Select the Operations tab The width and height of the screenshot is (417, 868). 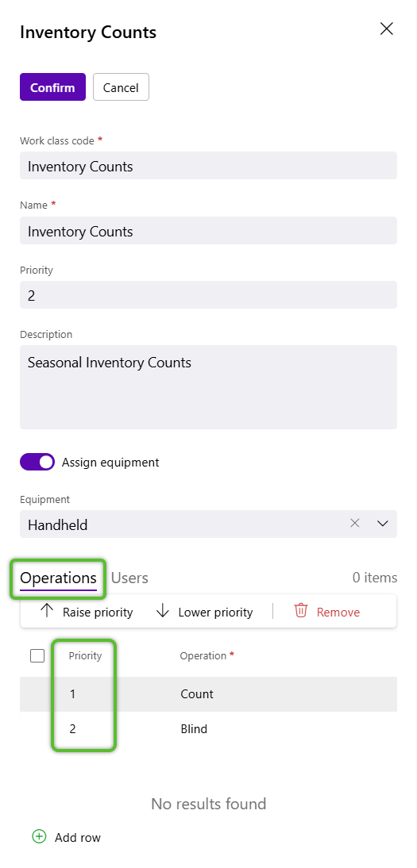tap(58, 578)
